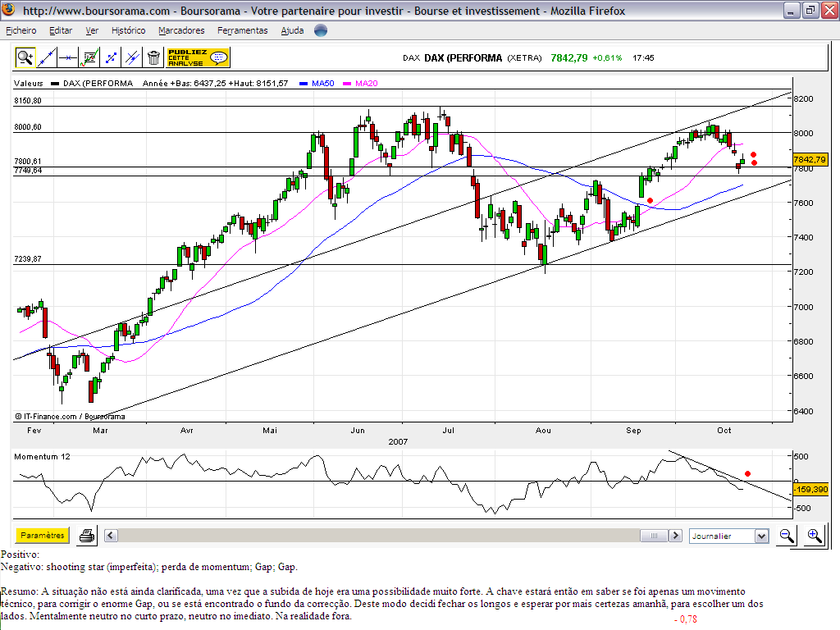
Task: Select the zoom magnifier tool in chart toolbar
Action: (25, 57)
